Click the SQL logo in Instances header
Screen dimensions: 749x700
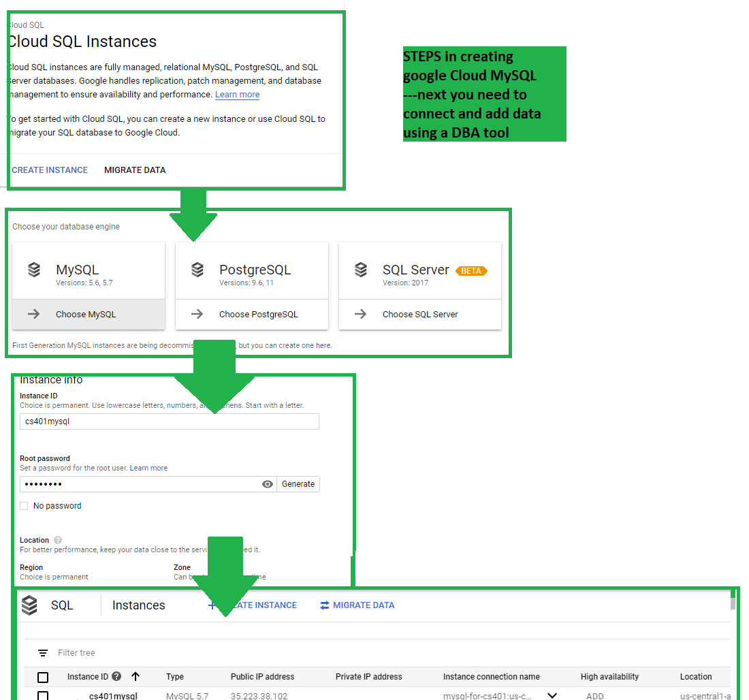pos(29,605)
